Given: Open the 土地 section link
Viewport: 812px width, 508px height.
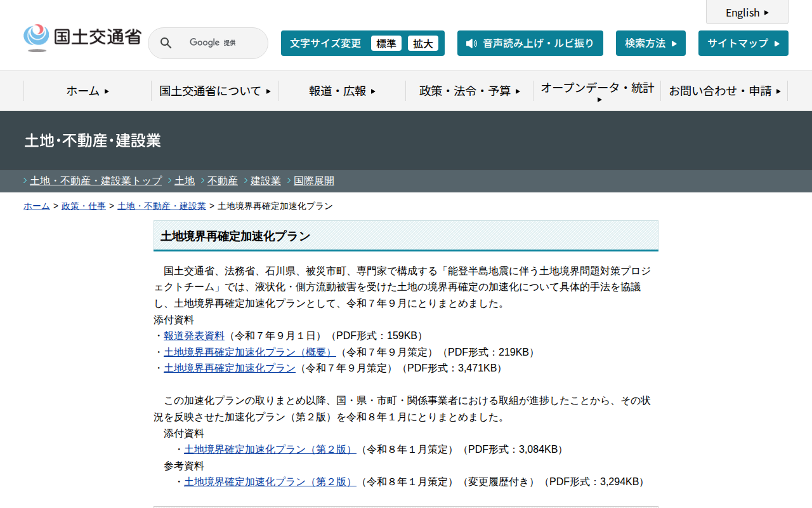Looking at the screenshot, I should pos(185,181).
